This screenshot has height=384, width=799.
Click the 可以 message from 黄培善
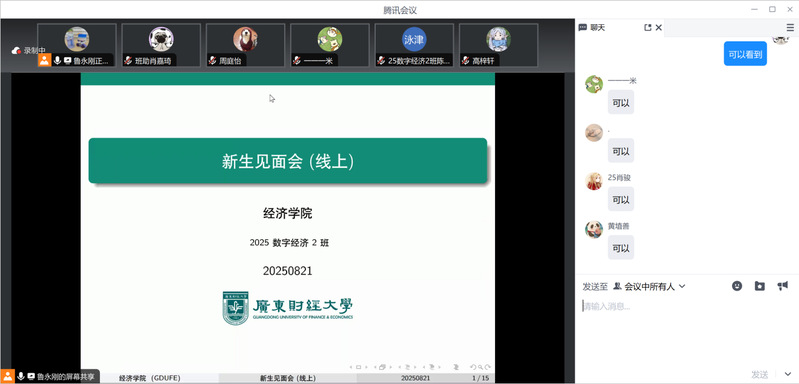coord(621,248)
